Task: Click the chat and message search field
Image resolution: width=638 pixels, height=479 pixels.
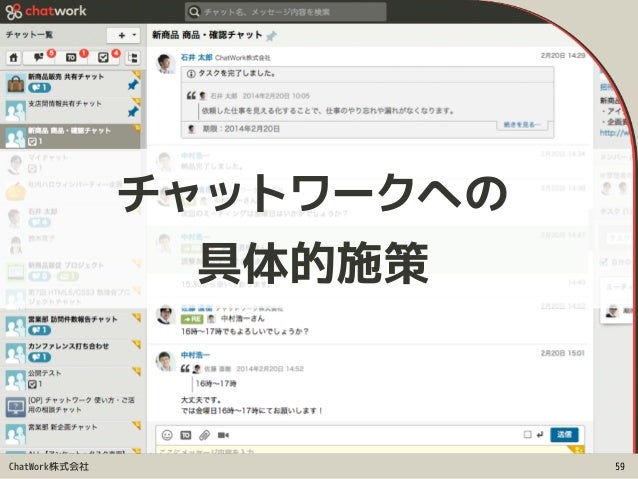Action: tap(285, 12)
